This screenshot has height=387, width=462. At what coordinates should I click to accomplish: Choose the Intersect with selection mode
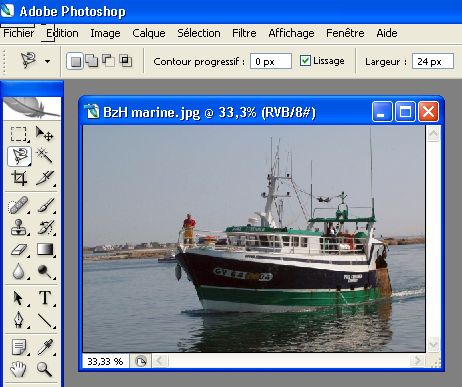[x=126, y=61]
